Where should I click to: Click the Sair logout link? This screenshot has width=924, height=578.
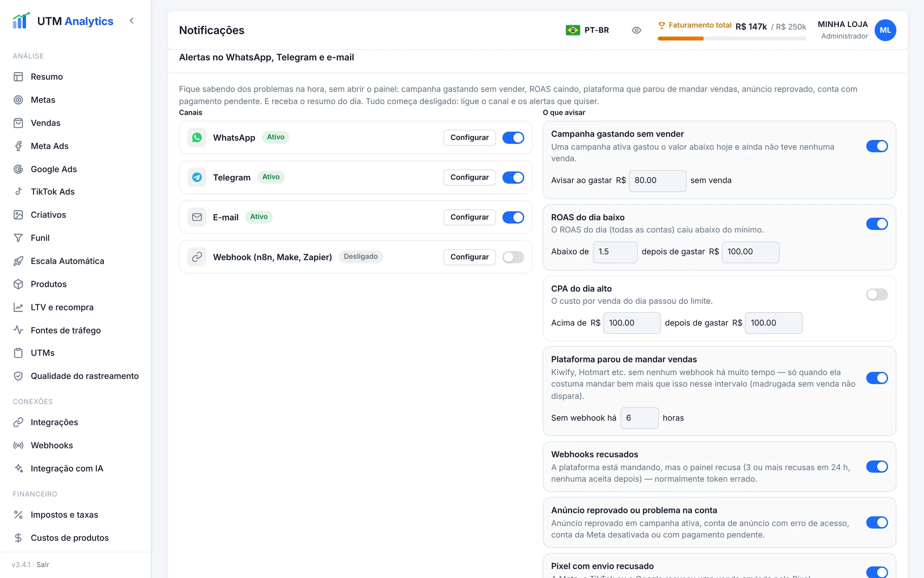(x=43, y=565)
